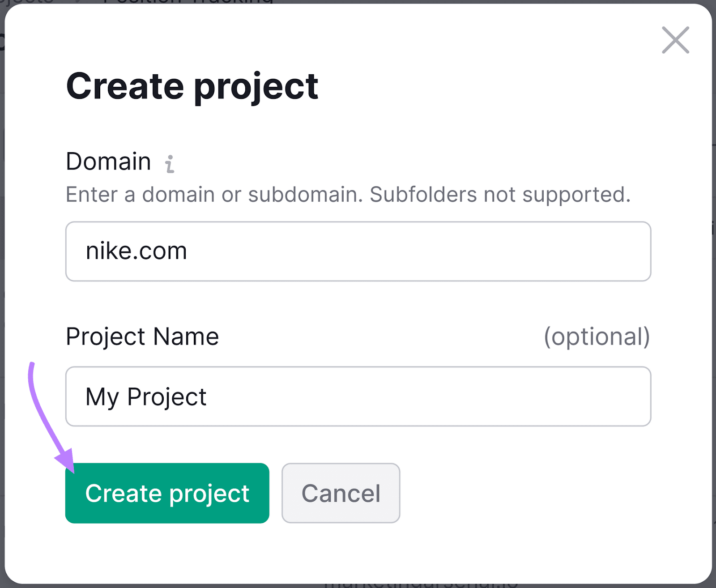Screen dimensions: 716x588
Task: Close the Create project dialog
Action: [x=675, y=40]
